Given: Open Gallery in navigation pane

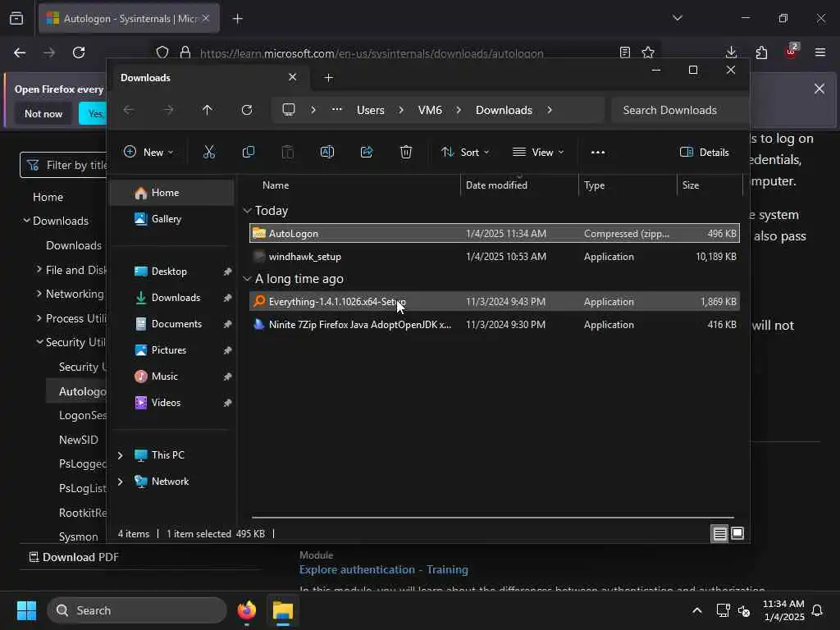Looking at the screenshot, I should (x=171, y=219).
